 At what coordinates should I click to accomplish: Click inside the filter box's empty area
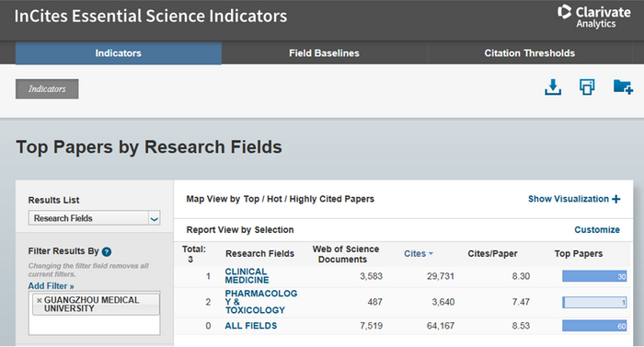point(94,325)
